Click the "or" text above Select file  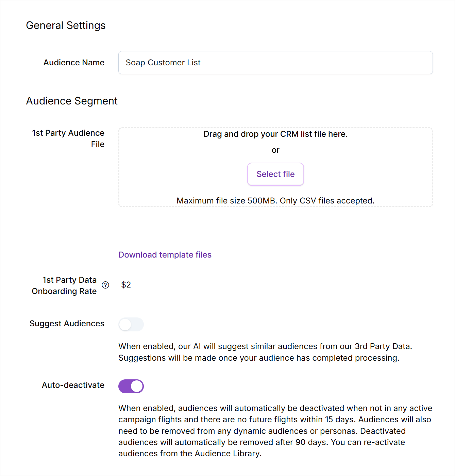pyautogui.click(x=275, y=150)
